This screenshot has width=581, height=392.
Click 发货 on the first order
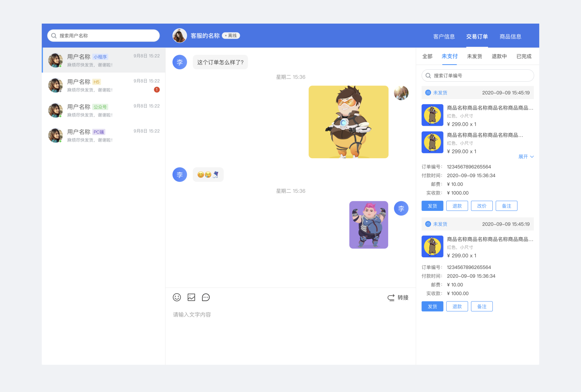(x=432, y=206)
